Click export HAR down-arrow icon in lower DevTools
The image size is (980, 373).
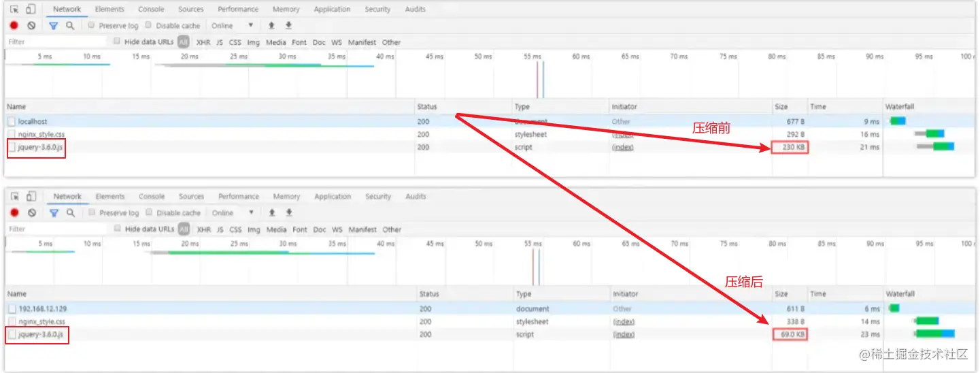tap(289, 212)
